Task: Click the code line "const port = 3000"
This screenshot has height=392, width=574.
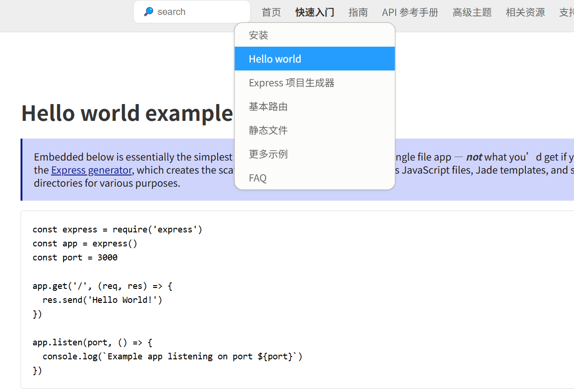Action: [x=75, y=258]
